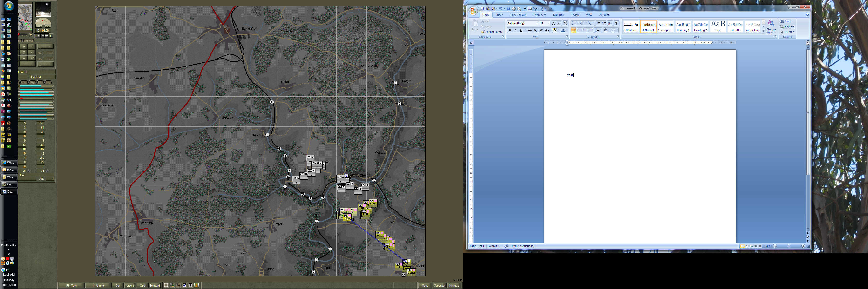The image size is (868, 289).
Task: Click the Bold formatting icon
Action: point(509,30)
